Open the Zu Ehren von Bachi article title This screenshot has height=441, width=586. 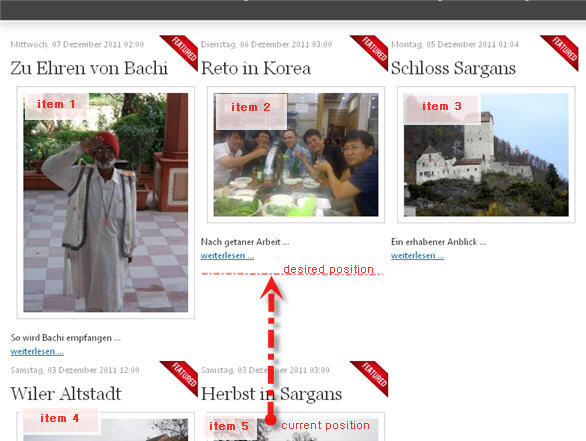(89, 68)
